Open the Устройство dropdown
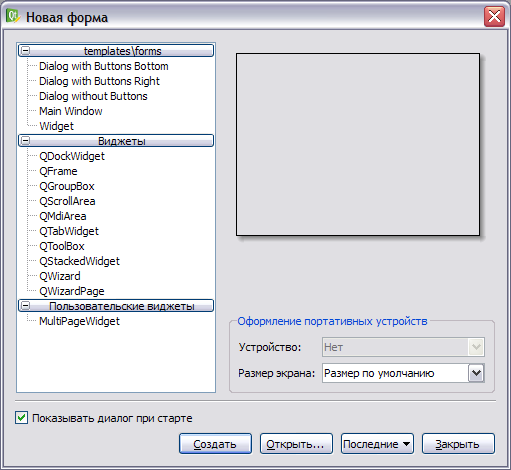 pyautogui.click(x=403, y=347)
